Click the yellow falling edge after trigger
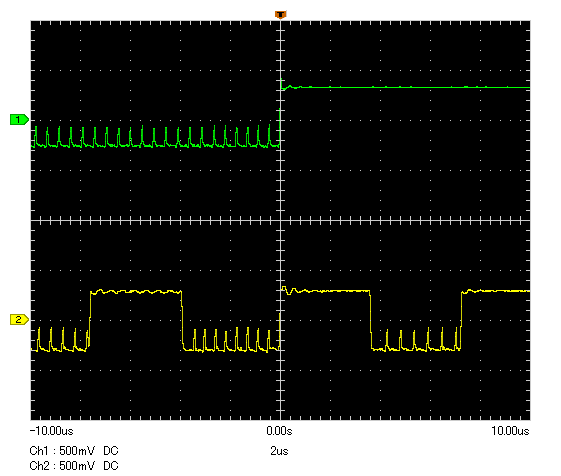The height and width of the screenshot is (476, 561). (371, 320)
